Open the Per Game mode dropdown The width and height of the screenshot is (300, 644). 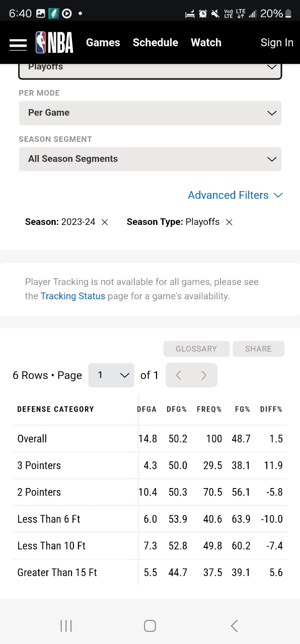(x=150, y=113)
